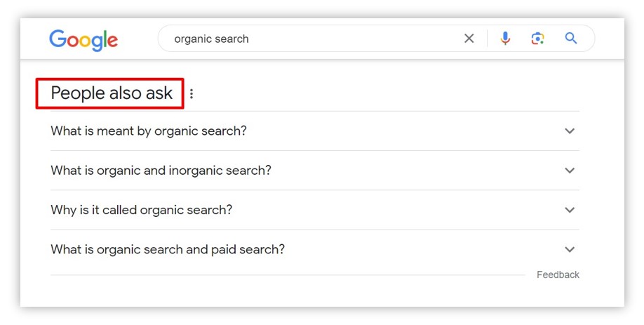Image resolution: width=644 pixels, height=325 pixels.
Task: Click the People also ask heading
Action: (112, 93)
